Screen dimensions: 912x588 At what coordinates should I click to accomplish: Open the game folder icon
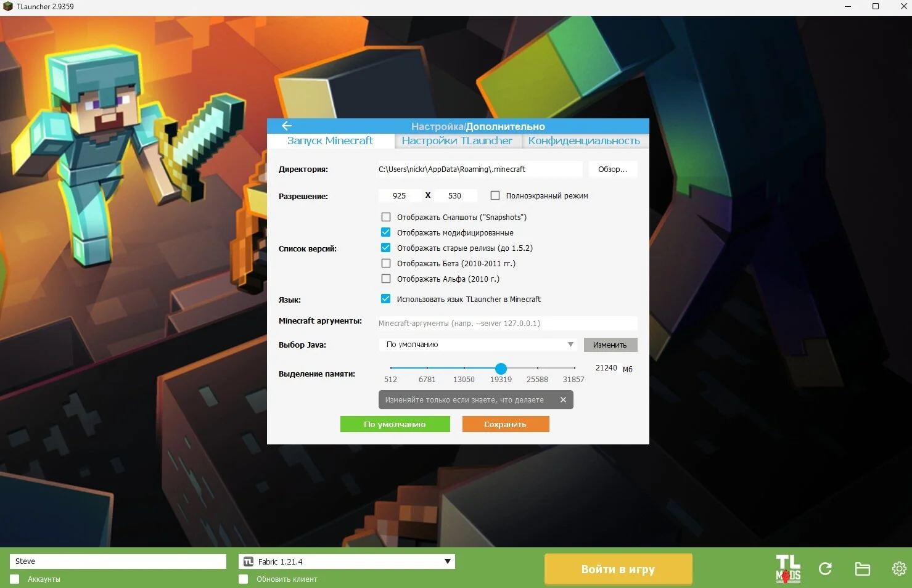pos(862,568)
